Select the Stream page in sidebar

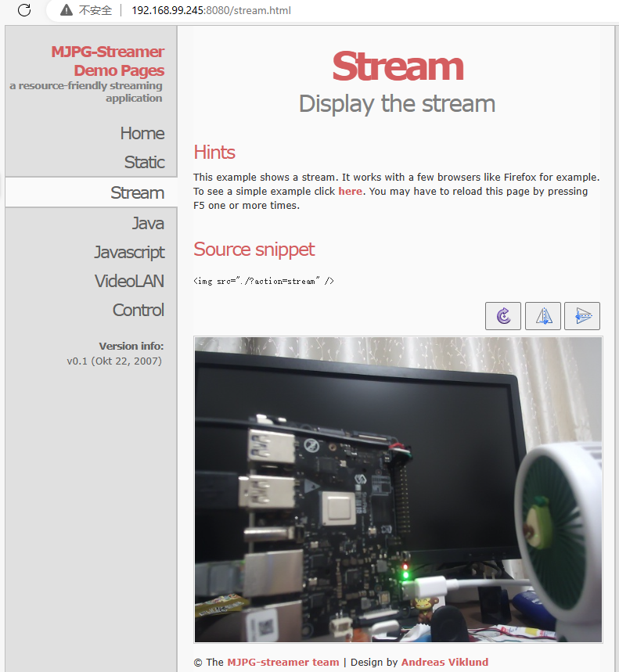coord(137,192)
